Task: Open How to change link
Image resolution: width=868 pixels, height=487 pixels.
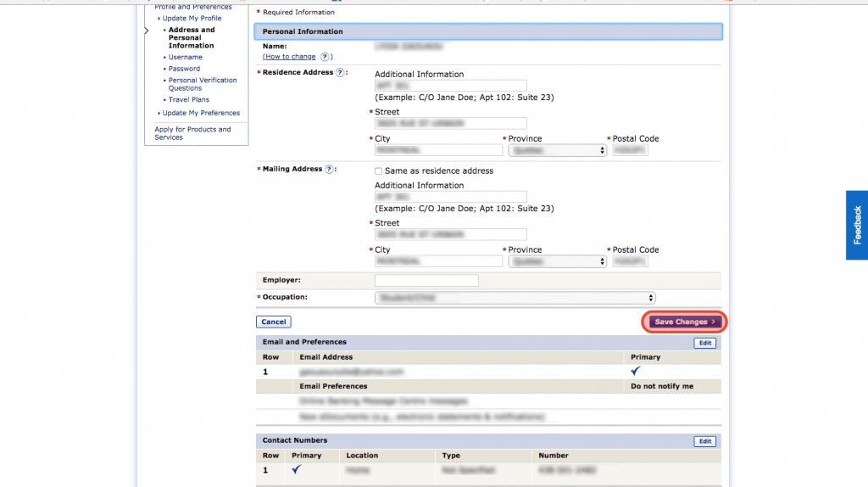Action: tap(289, 57)
